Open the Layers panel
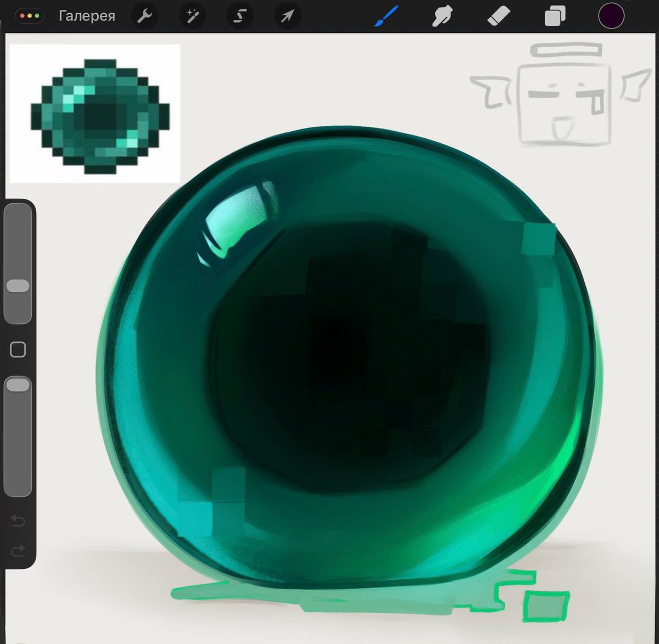This screenshot has height=644, width=659. [555, 16]
